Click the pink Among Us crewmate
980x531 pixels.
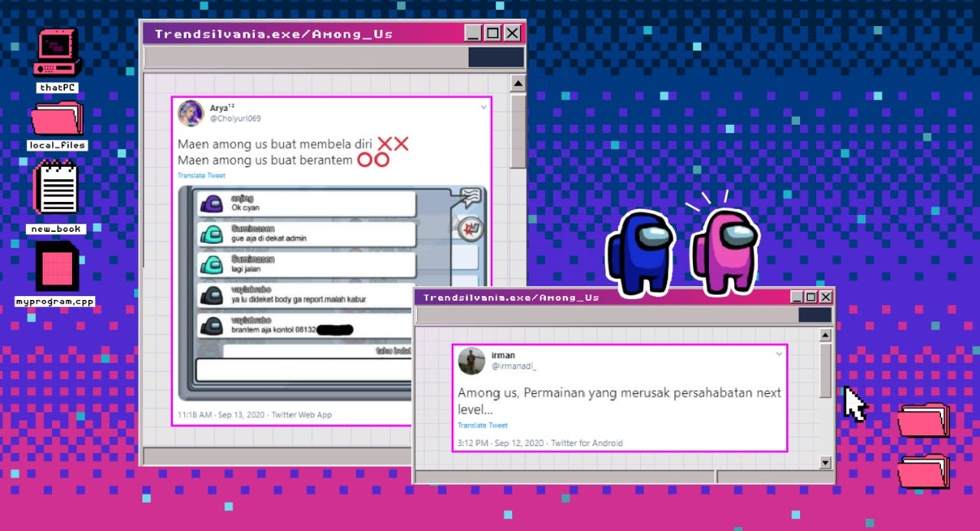tap(724, 251)
